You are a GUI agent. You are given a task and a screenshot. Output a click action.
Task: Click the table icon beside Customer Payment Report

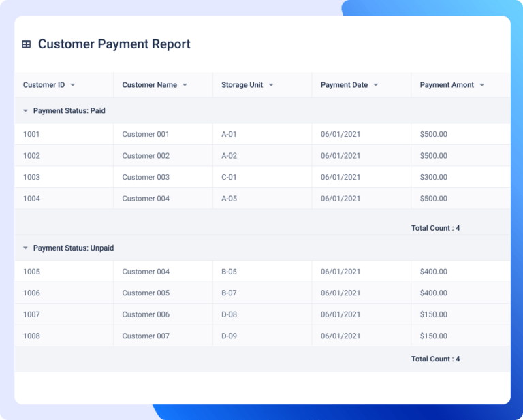(27, 44)
